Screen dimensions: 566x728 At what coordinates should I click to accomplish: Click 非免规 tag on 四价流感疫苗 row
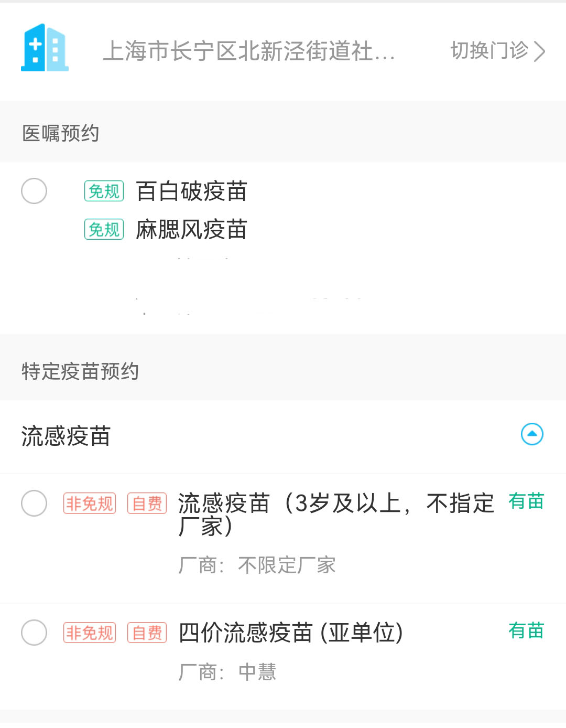tap(90, 633)
